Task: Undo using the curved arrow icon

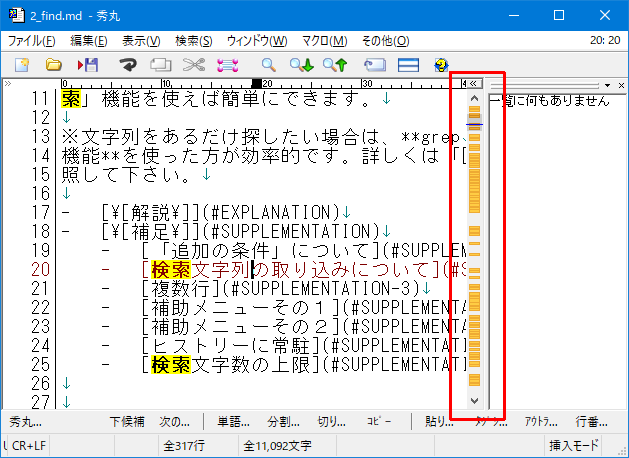Action: 128,65
